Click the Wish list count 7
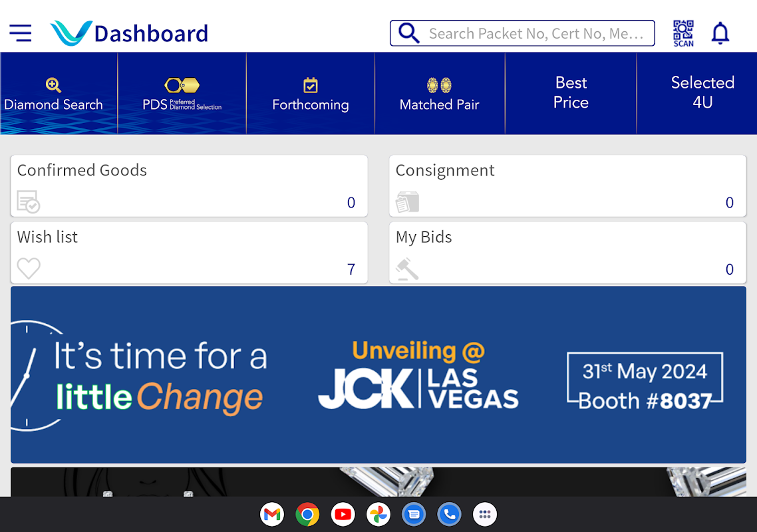 point(351,269)
